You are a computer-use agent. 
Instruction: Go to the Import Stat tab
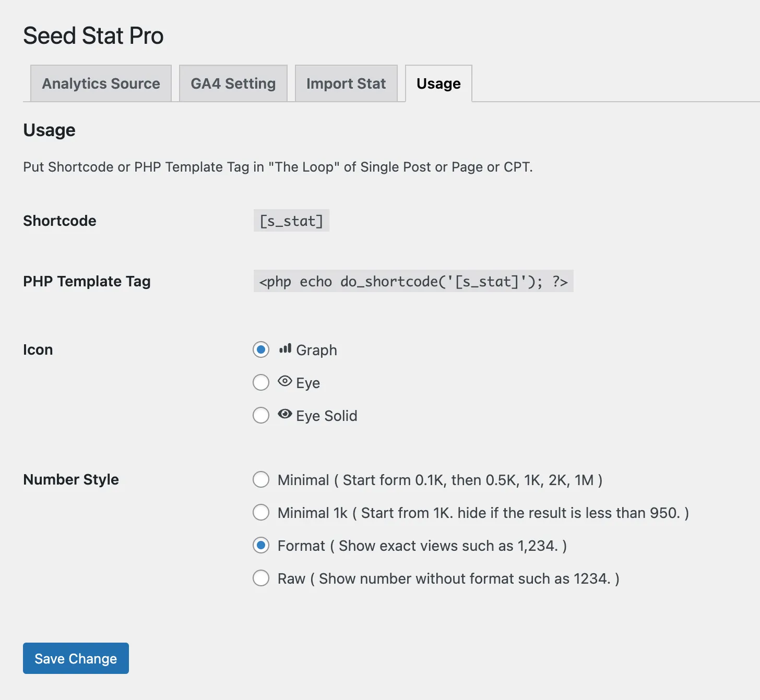346,83
